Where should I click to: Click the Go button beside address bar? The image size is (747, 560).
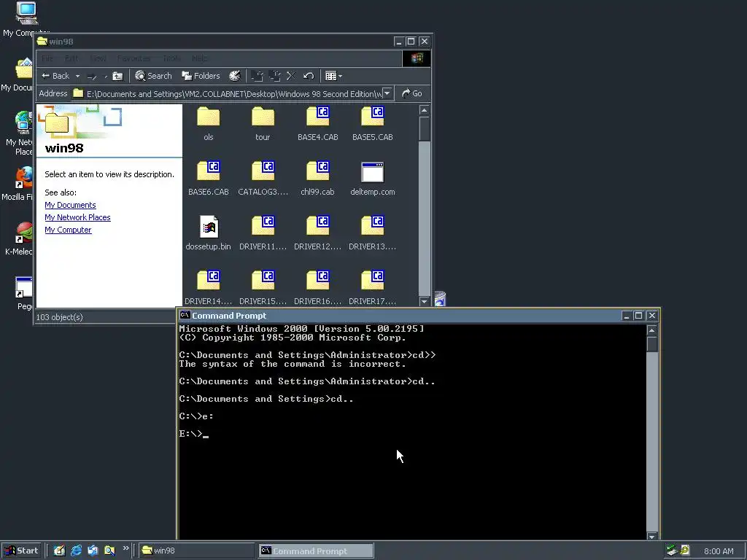pos(412,94)
